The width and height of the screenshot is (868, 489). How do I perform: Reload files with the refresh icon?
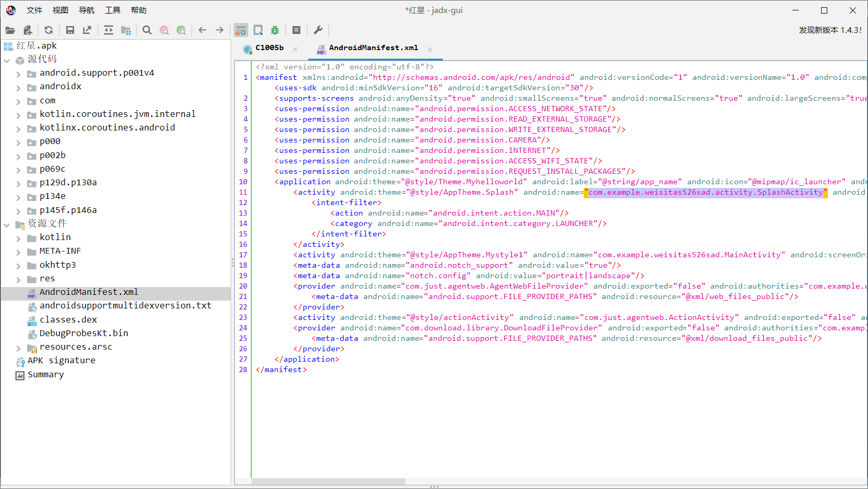click(x=49, y=30)
